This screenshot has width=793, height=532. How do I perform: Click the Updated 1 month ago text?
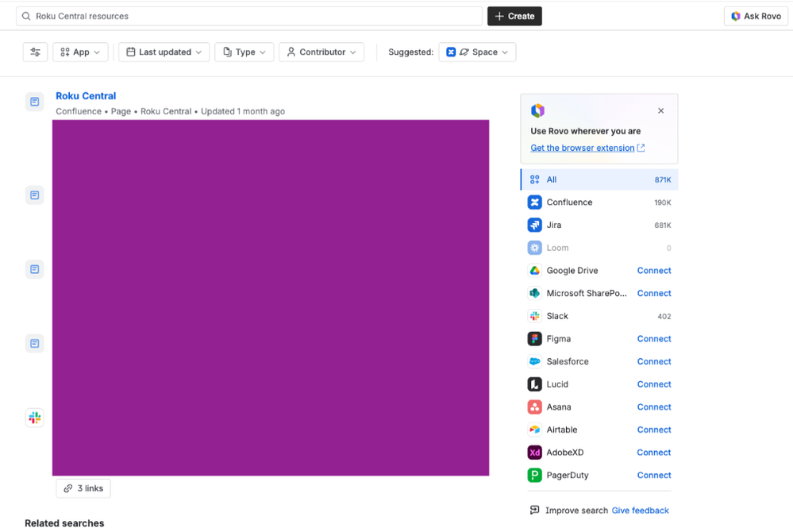(243, 111)
